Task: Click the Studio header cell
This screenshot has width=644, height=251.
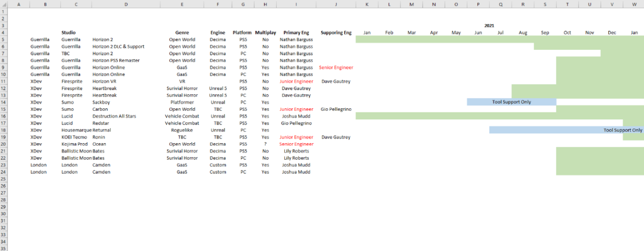Action: point(68,33)
